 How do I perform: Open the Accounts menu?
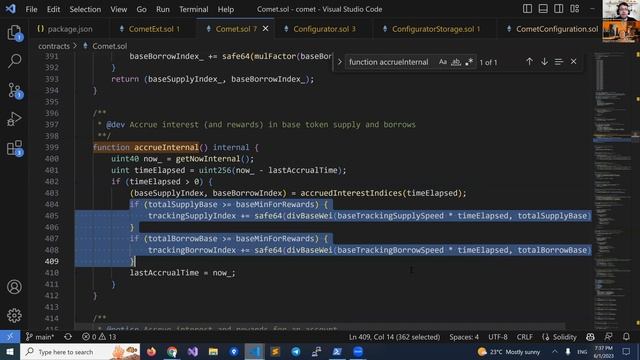coord(14,287)
